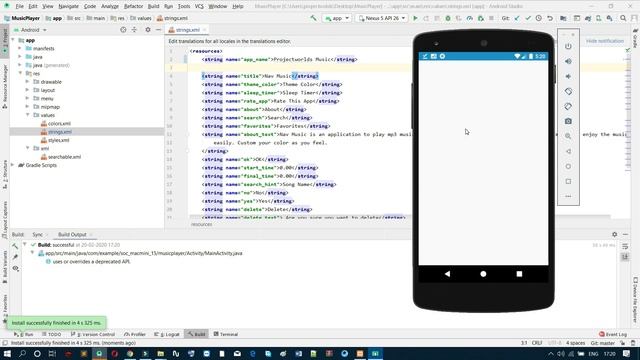640x360 pixels.
Task: Open Git history clock icon
Action: click(x=539, y=18)
